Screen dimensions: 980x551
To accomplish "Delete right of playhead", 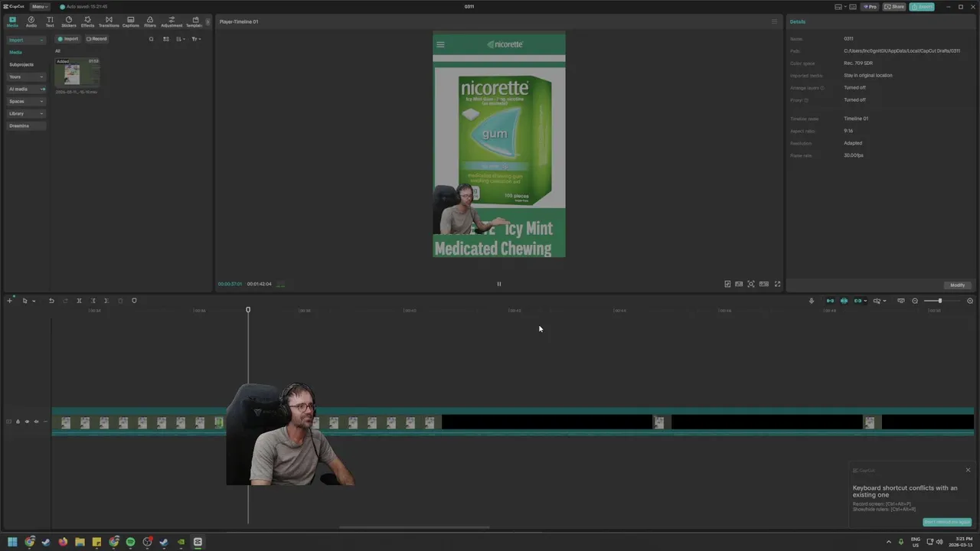I will click(106, 301).
